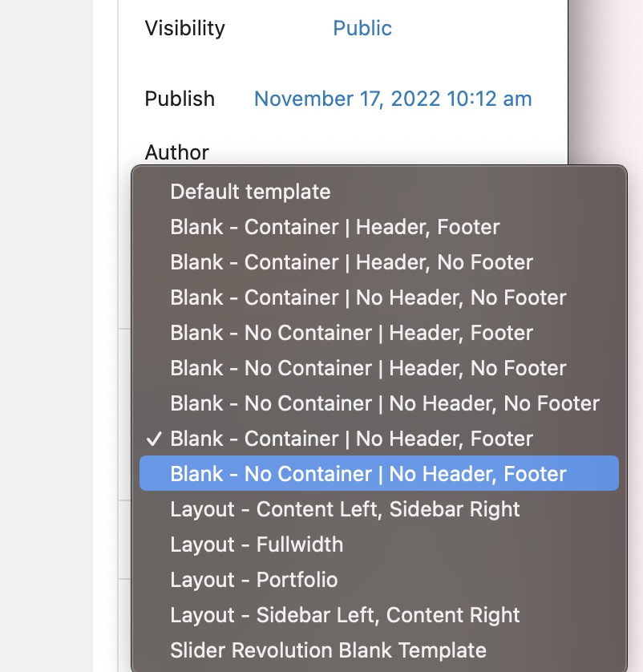Choose Blank - Container | Header, Footer

tap(334, 227)
